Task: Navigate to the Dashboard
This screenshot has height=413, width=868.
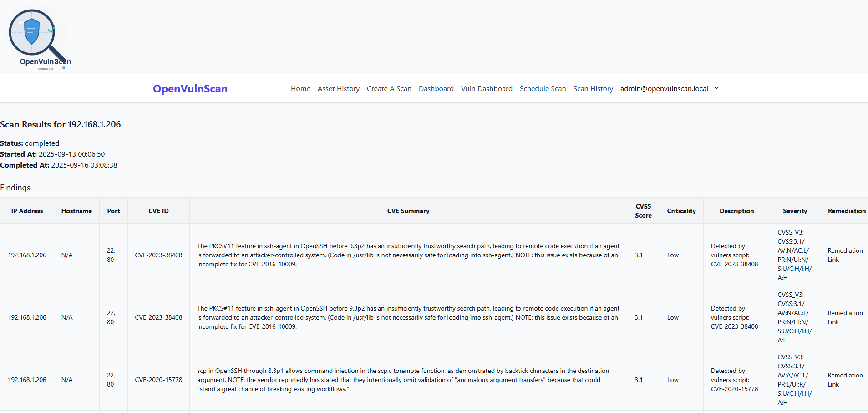Action: coord(436,89)
